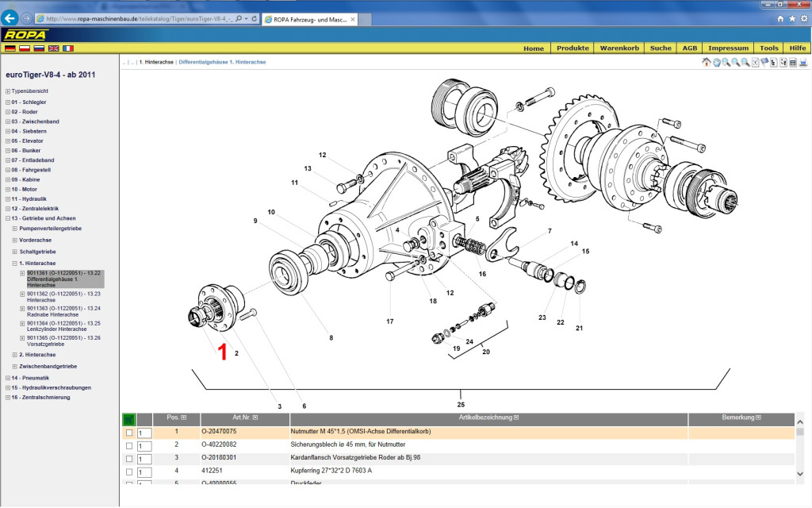Tick the checkbox for Kupferring row
The height and width of the screenshot is (508, 812).
click(x=129, y=471)
